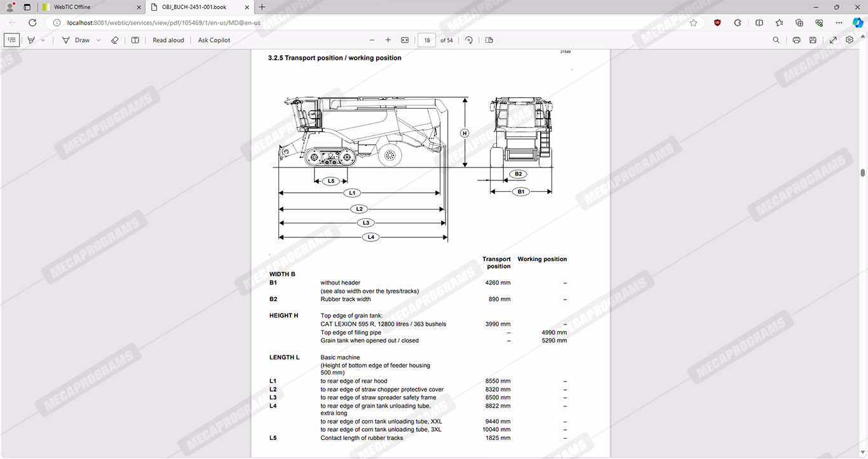Toggle Fit to width view
868x459 pixels.
tap(405, 40)
